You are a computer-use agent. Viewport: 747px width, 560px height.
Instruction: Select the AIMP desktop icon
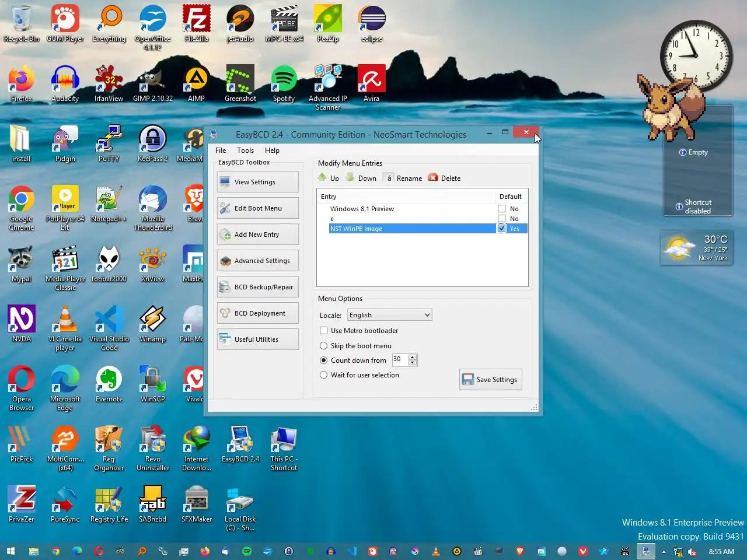click(197, 84)
